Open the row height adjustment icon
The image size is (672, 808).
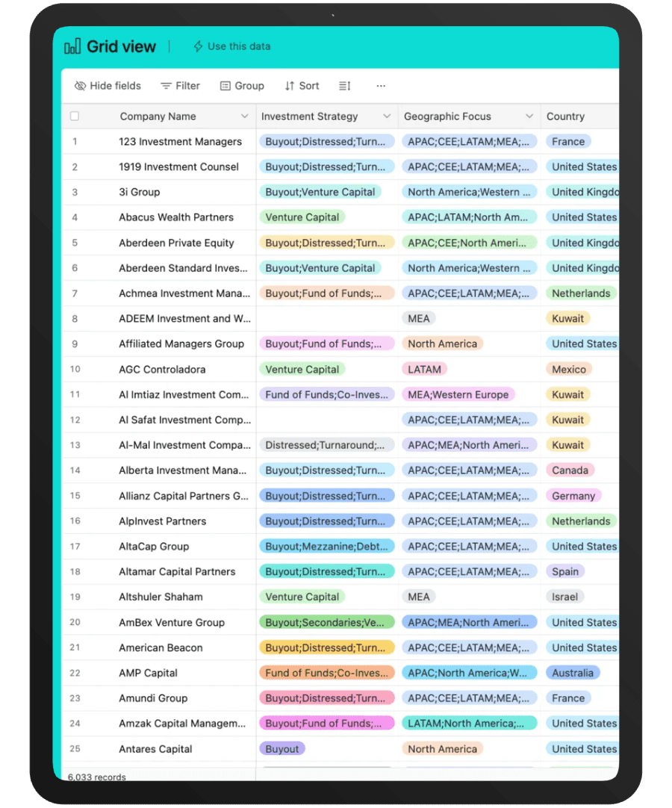click(343, 86)
